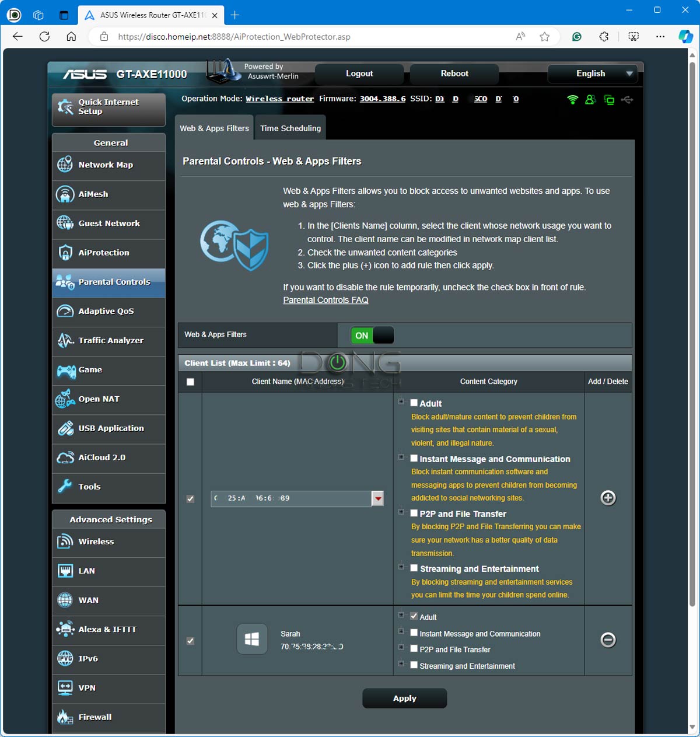Open Adaptive QoS settings
Viewport: 700px width, 737px height.
tap(108, 312)
